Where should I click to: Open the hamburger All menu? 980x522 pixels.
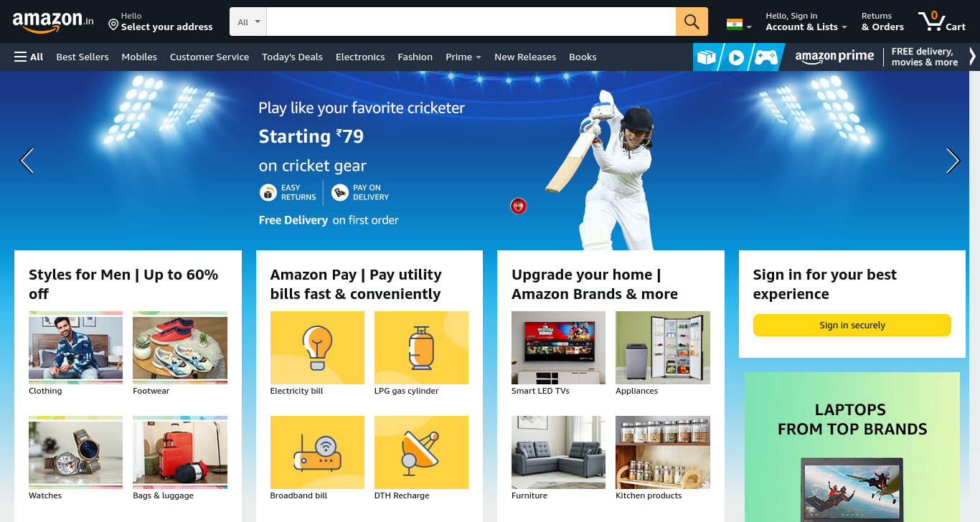29,57
